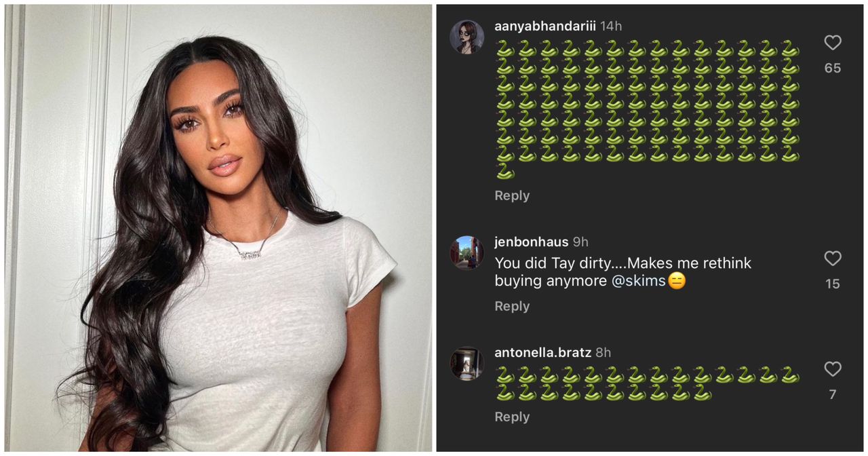Tap the heart on jenbonhaus's comment
Screen dimensions: 868x456
[833, 259]
